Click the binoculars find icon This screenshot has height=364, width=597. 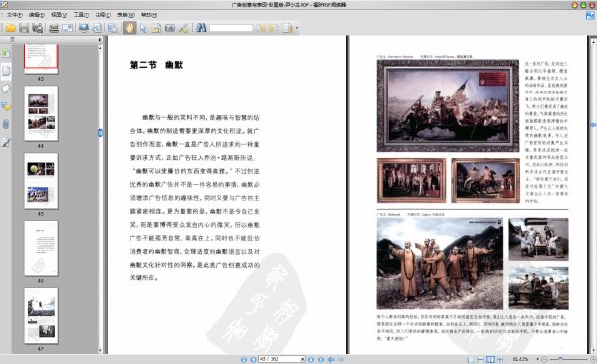point(201,28)
